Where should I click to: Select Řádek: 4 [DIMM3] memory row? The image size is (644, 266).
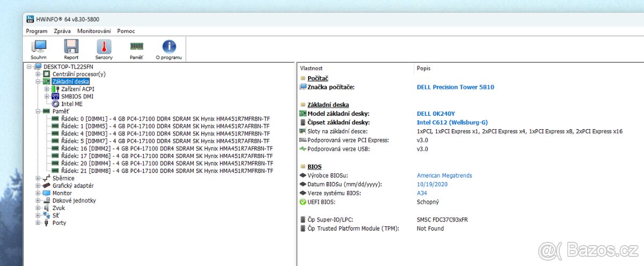point(165,134)
